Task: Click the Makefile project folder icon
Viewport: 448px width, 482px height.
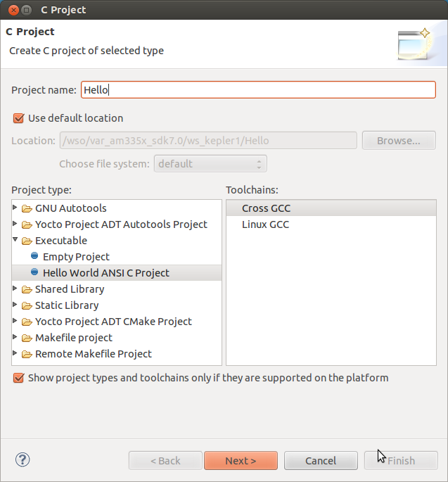Action: [x=27, y=338]
